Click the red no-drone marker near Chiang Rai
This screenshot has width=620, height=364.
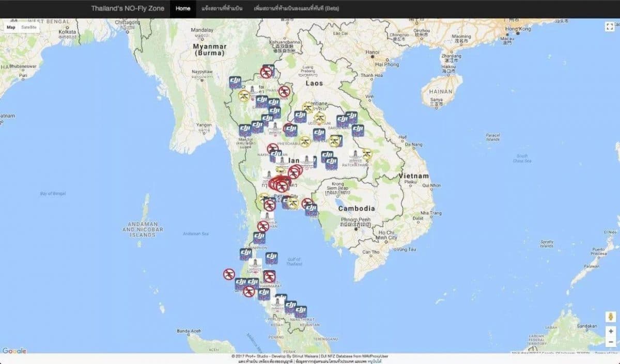coord(267,72)
